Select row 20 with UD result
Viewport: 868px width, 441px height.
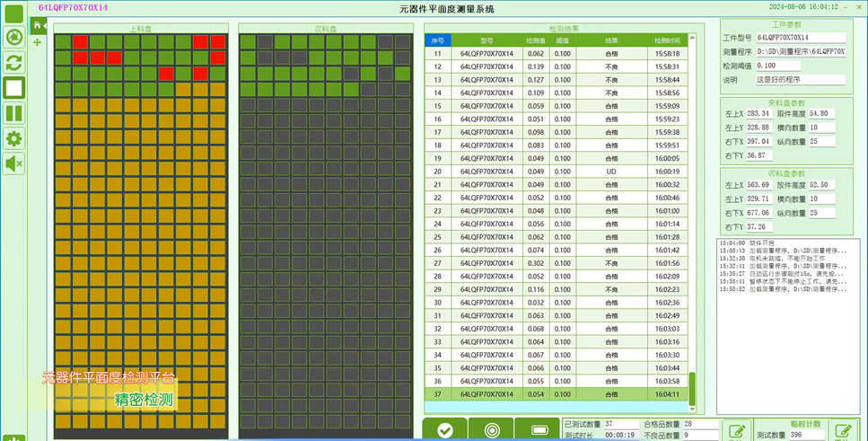[x=557, y=171]
